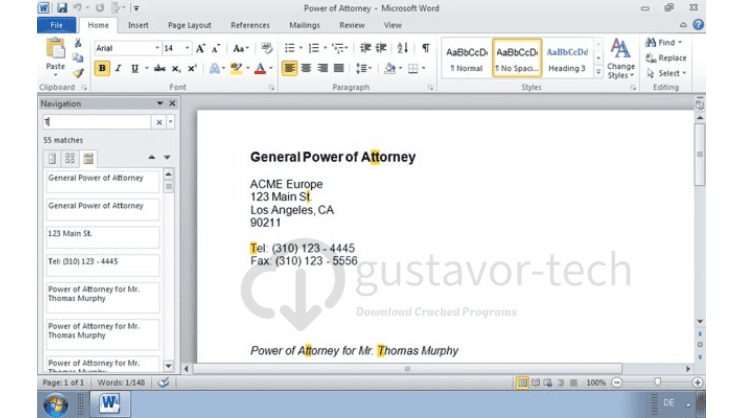Switch to Web Layout view

coord(548,382)
